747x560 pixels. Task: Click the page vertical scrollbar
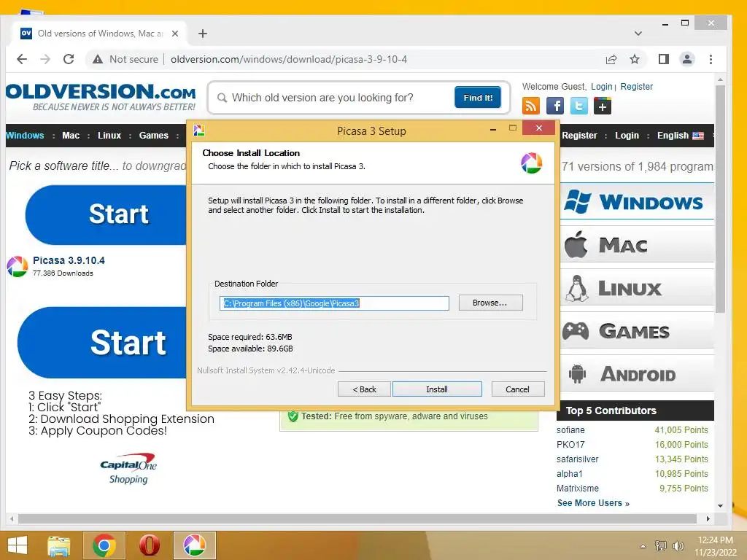[720, 200]
